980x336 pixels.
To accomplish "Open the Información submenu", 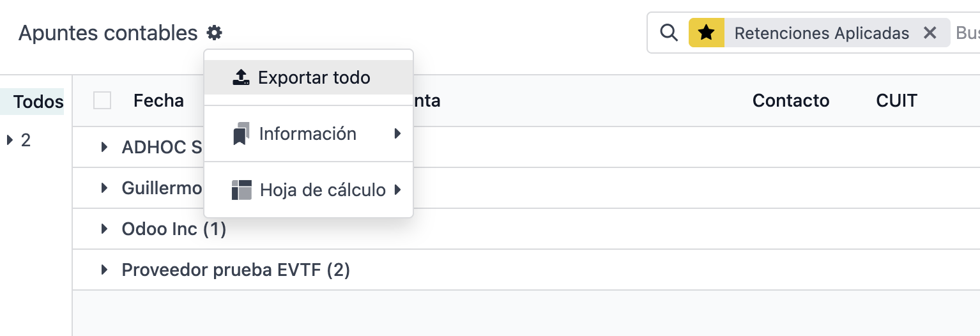I will [x=309, y=134].
